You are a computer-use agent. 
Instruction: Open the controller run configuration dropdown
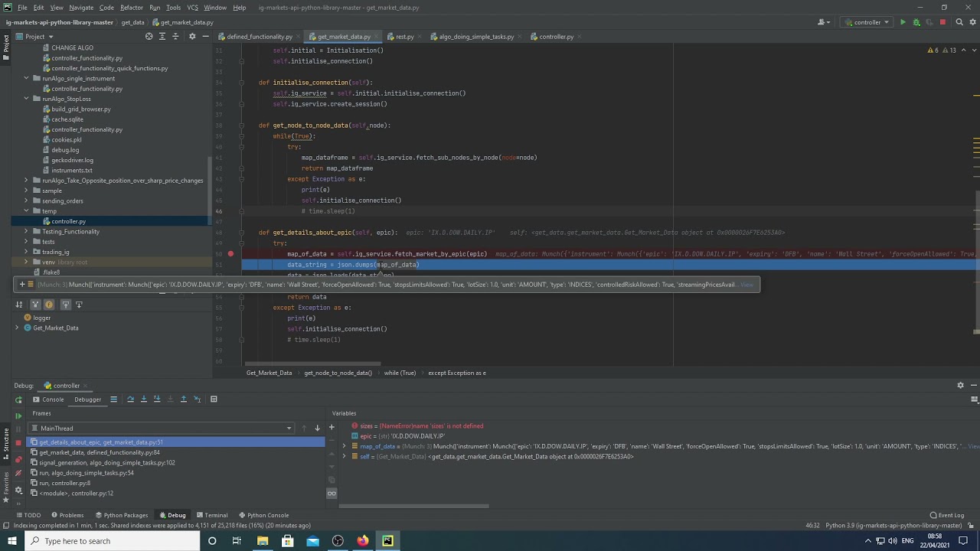coord(867,22)
